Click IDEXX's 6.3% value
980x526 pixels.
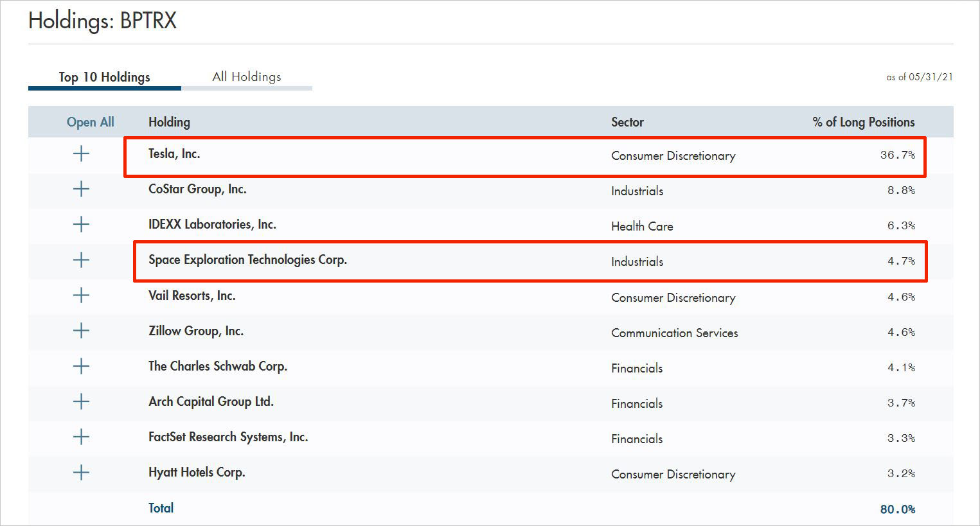pyautogui.click(x=902, y=225)
